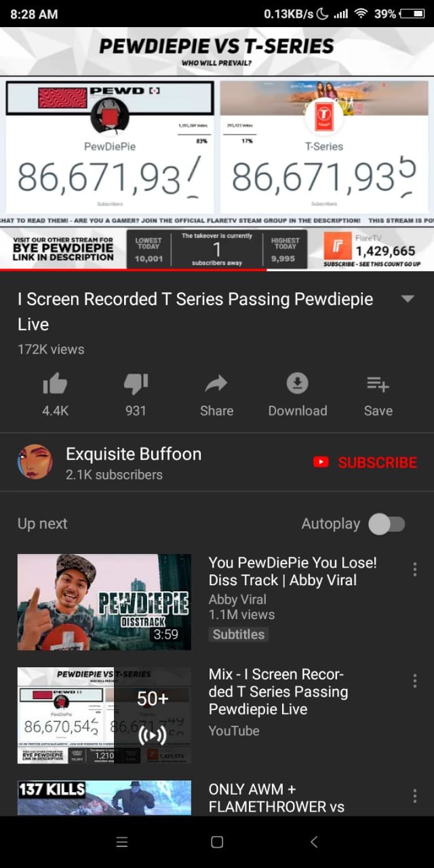Tap the Download icon

(297, 384)
